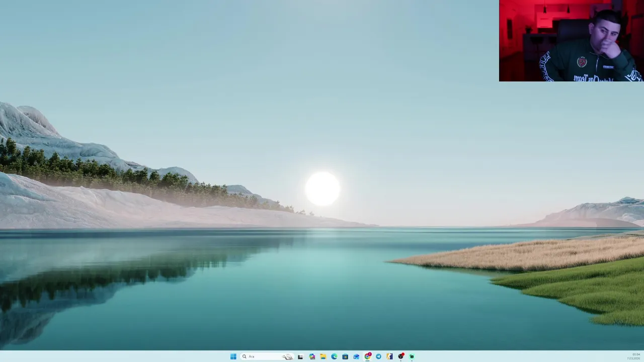644x362 pixels.
Task: Launch Microsoft Edge from the taskbar
Action: (x=334, y=356)
